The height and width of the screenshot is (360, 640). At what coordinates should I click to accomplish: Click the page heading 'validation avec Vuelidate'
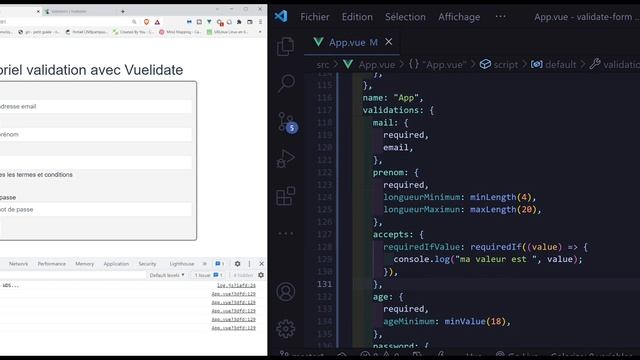click(x=104, y=70)
